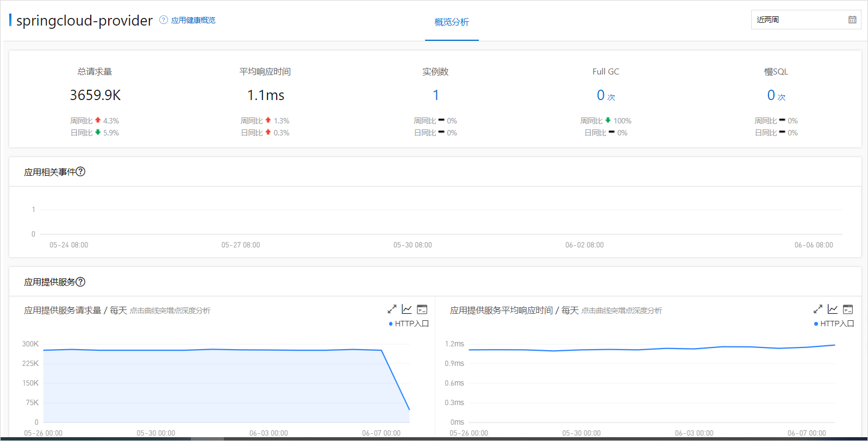Image resolution: width=868 pixels, height=441 pixels.
Task: Open the 应用相关事件 help icon
Action: (80, 172)
